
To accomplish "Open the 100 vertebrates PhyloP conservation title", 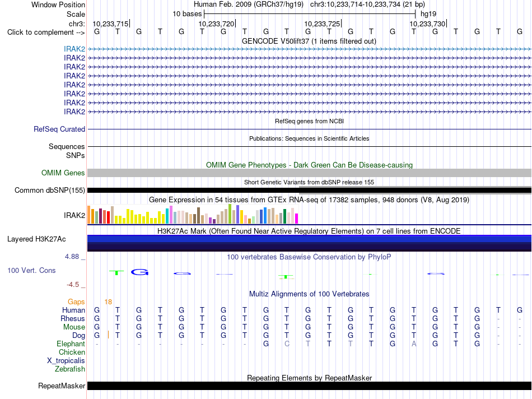I will (x=309, y=257).
